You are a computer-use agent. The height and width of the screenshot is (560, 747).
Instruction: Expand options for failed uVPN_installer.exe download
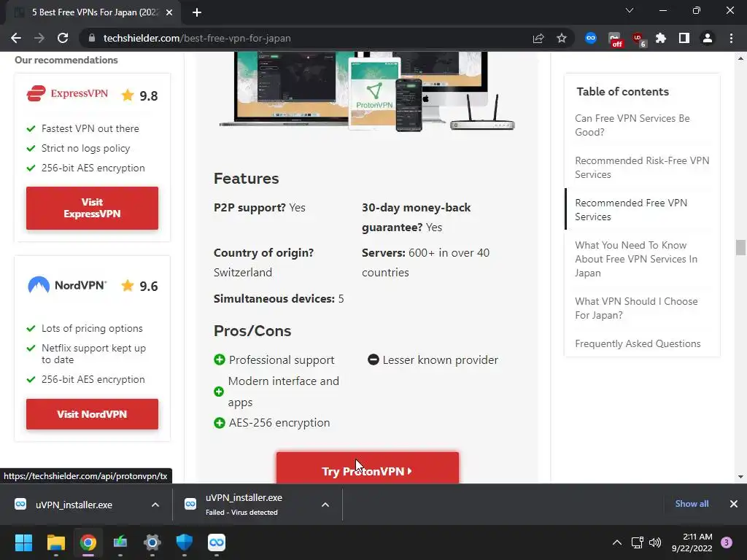(x=325, y=505)
